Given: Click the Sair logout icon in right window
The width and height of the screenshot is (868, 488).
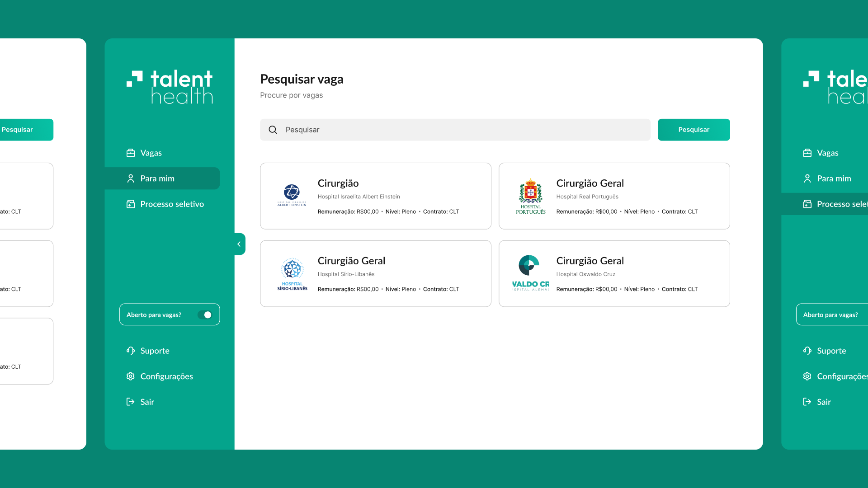Looking at the screenshot, I should point(807,402).
